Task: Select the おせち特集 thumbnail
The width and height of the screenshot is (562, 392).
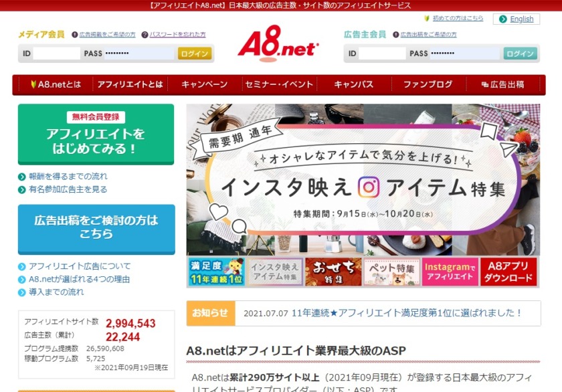Action: (x=333, y=272)
